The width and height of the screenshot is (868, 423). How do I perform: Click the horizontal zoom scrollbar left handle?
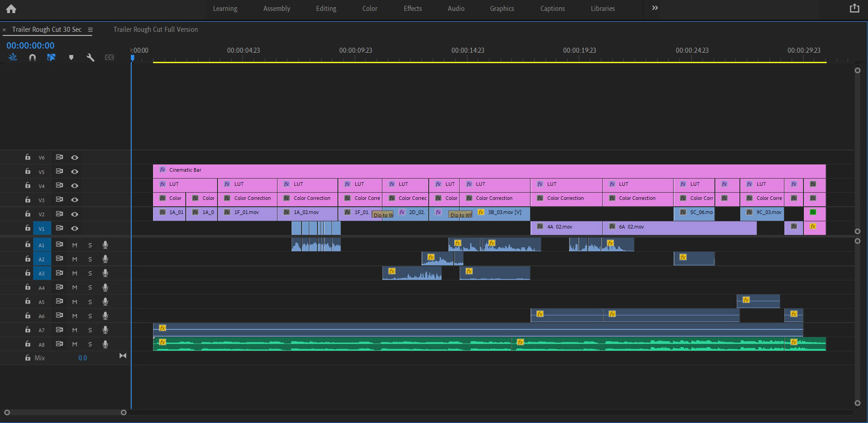click(x=7, y=413)
